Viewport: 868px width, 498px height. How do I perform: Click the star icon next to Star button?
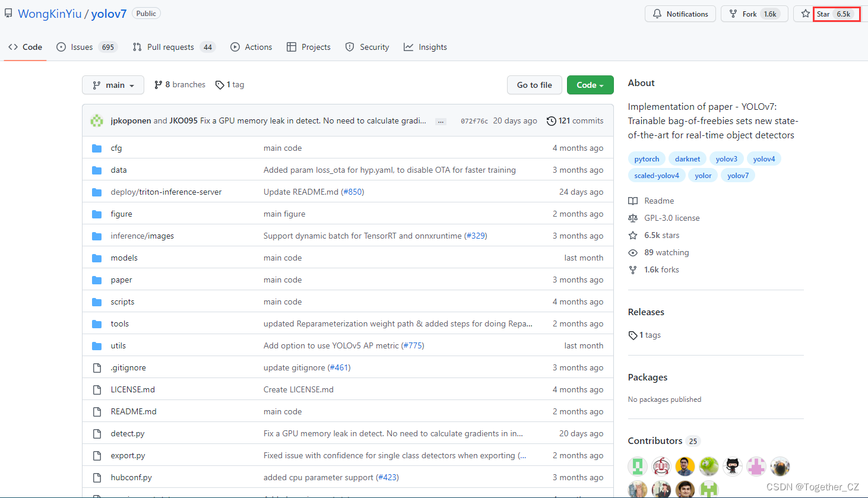[805, 14]
